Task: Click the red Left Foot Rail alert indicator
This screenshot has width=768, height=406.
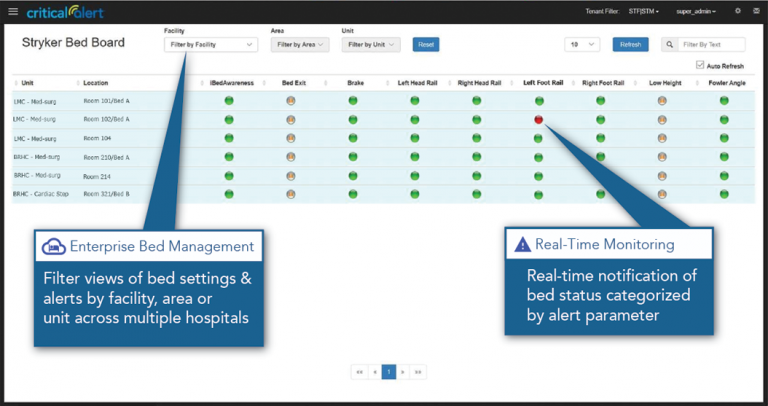Action: click(538, 119)
